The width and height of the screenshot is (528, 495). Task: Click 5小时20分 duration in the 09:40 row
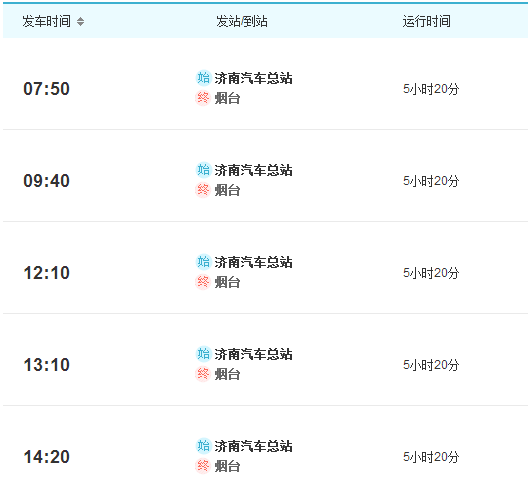[x=431, y=181]
